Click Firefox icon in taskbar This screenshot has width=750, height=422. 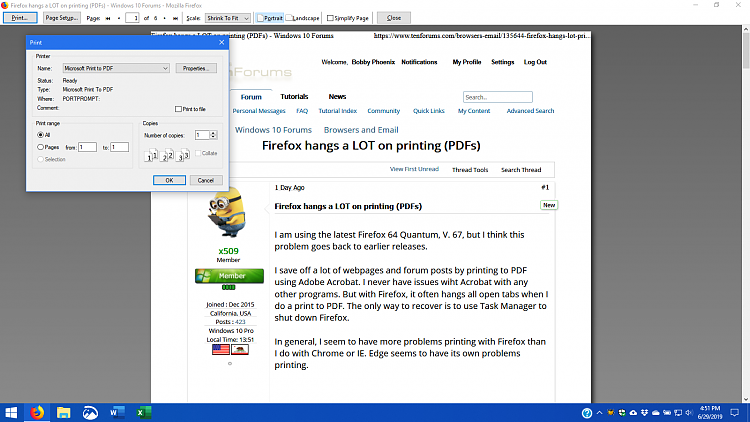37,412
